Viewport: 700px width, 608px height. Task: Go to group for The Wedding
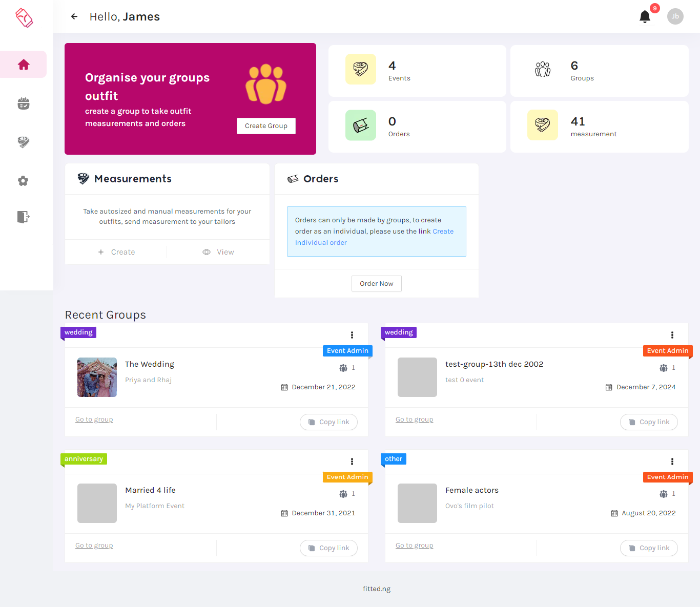point(94,420)
